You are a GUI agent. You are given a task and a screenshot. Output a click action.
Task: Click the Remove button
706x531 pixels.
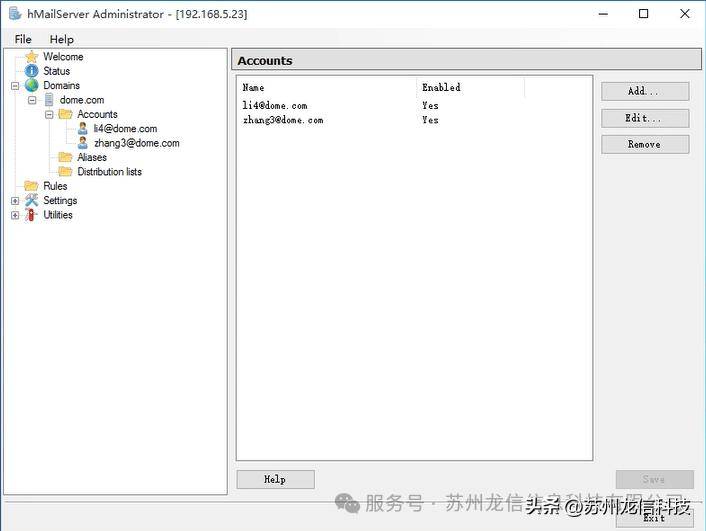coord(645,145)
